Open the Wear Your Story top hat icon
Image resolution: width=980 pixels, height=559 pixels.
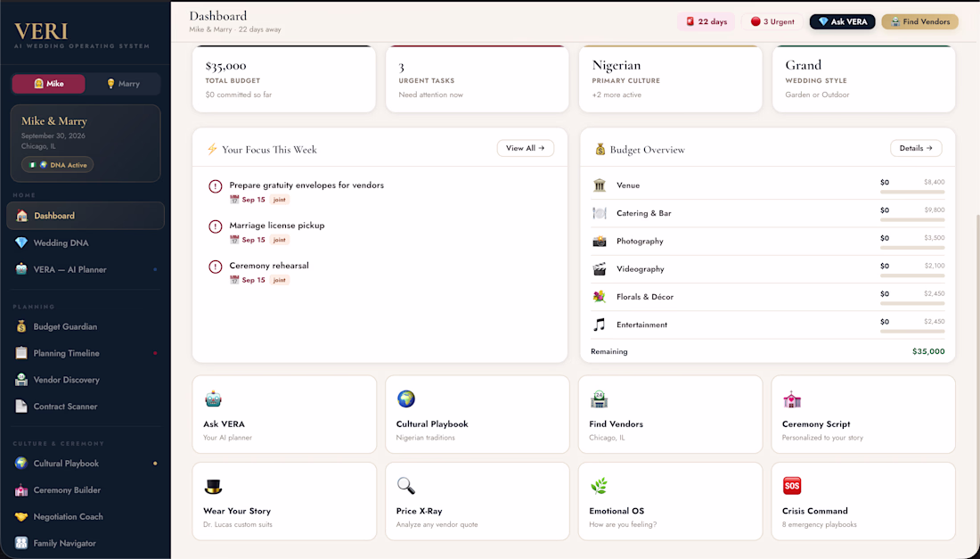point(213,486)
